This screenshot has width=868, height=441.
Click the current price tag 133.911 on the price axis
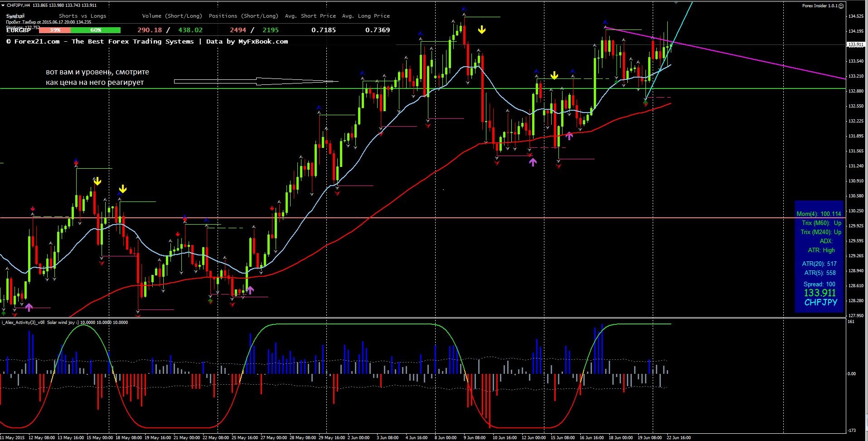(856, 44)
